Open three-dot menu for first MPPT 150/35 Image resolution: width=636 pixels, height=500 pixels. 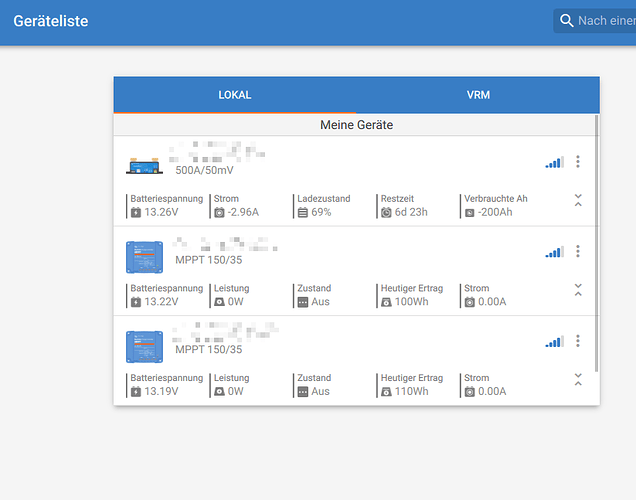point(578,252)
